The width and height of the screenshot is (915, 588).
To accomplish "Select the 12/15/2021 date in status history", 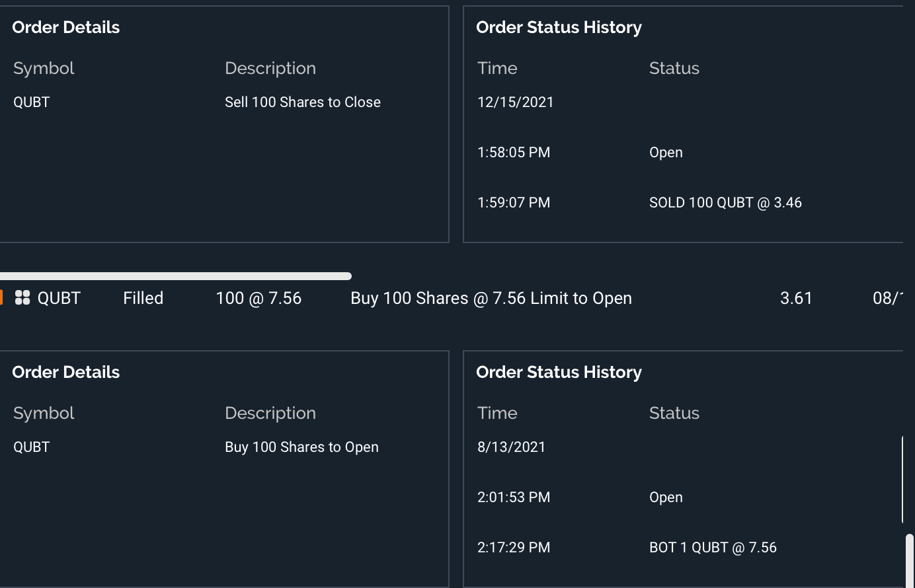I will [x=515, y=102].
